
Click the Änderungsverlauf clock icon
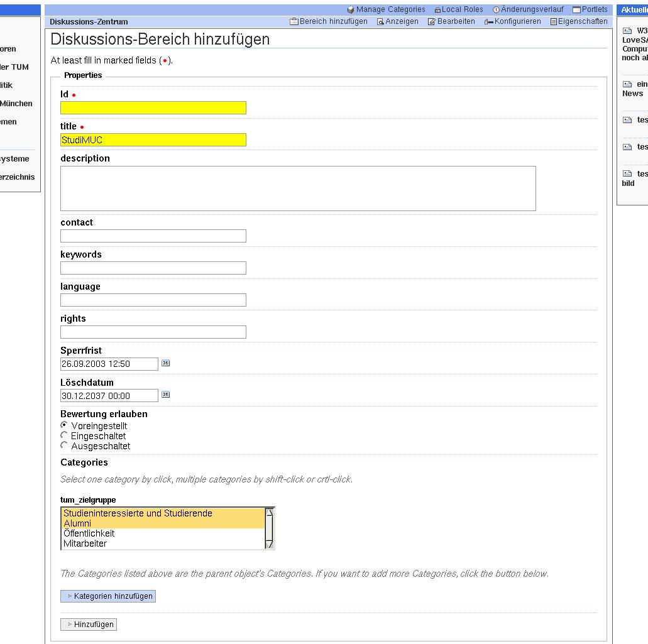pyautogui.click(x=496, y=10)
